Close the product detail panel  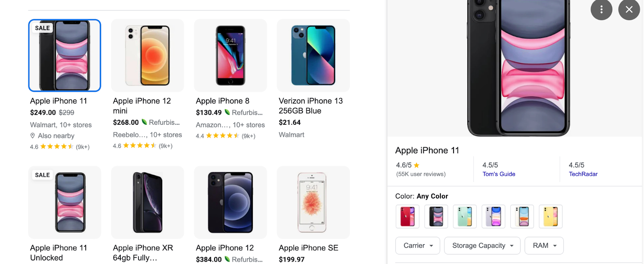(629, 9)
